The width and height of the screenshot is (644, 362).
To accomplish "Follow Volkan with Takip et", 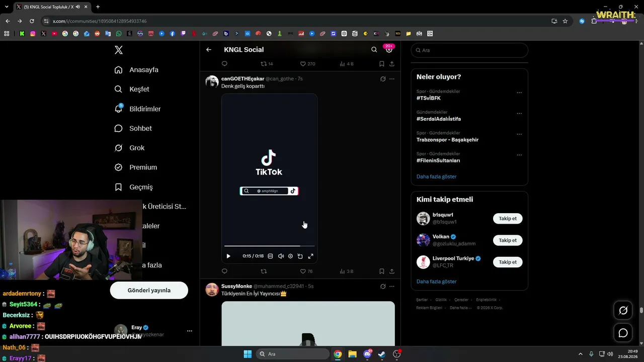I will [508, 240].
